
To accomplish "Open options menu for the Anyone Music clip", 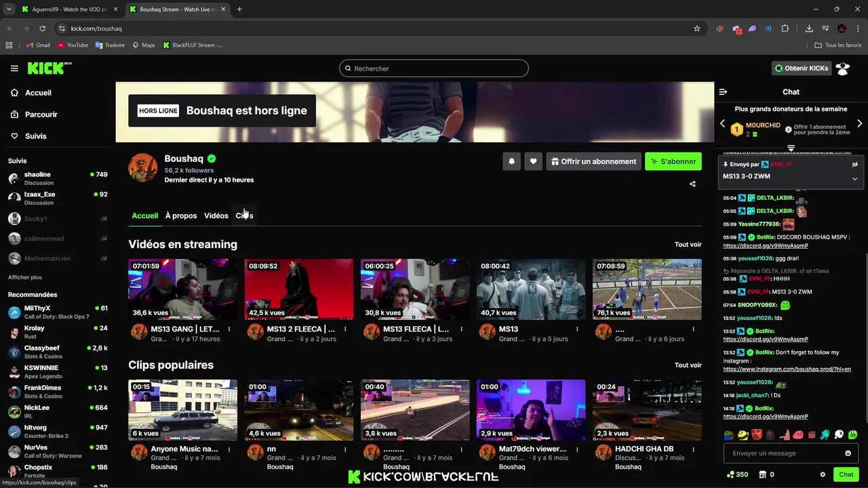I will point(229,449).
